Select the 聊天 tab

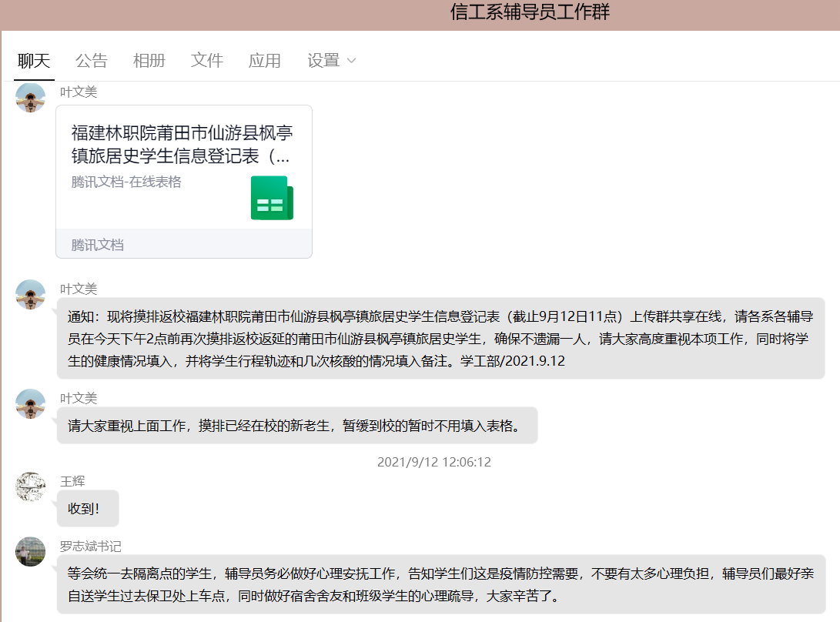[x=34, y=61]
